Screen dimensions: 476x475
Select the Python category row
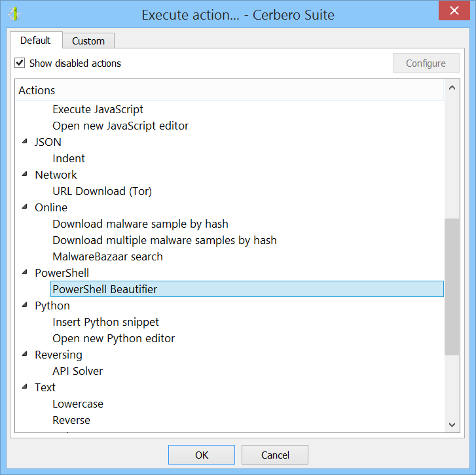click(x=52, y=306)
